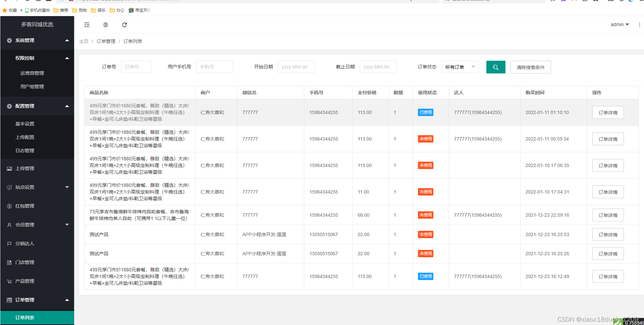Click the 配置管理 gear icon
This screenshot has width=644, height=325.
point(9,106)
